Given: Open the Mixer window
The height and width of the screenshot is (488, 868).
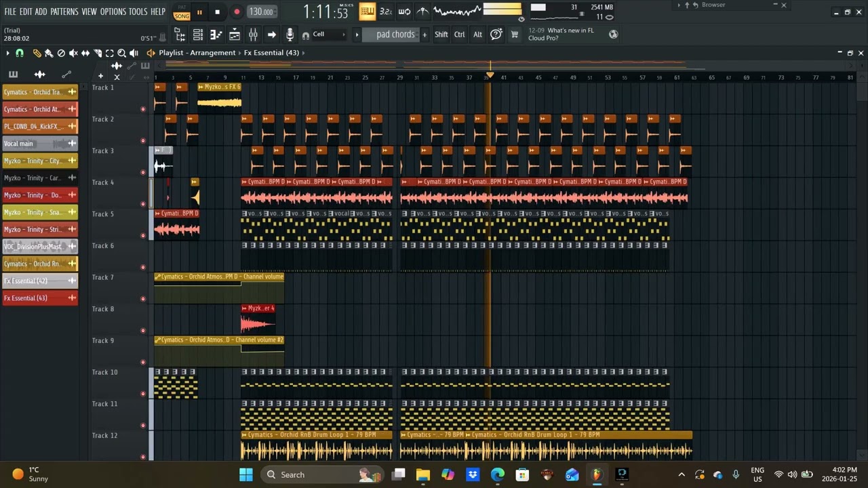Looking at the screenshot, I should (253, 35).
